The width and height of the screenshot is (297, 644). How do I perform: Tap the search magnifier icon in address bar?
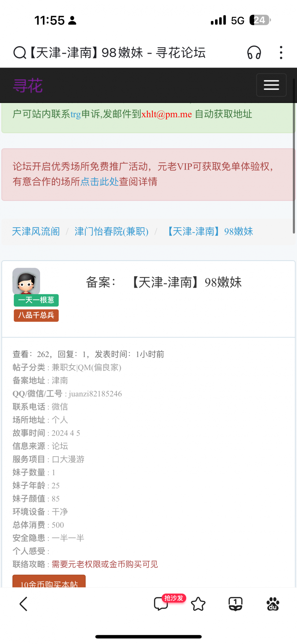[20, 53]
